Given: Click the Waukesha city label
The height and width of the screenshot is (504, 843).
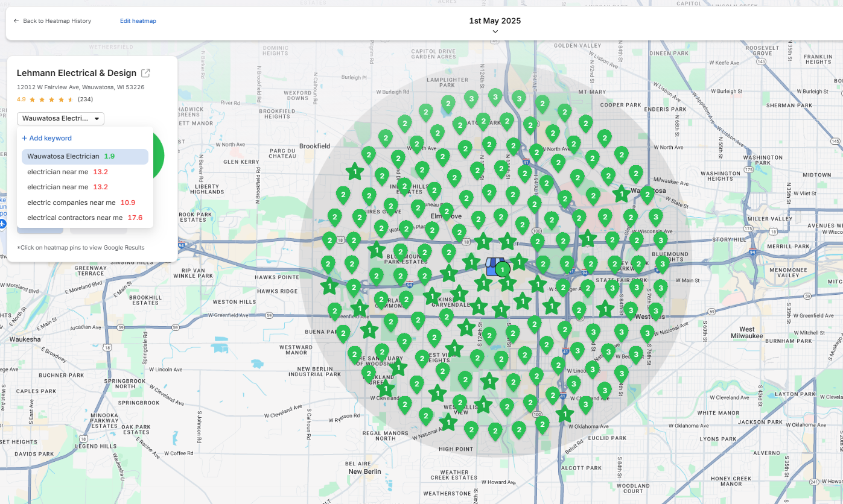Looking at the screenshot, I should pos(25,339).
